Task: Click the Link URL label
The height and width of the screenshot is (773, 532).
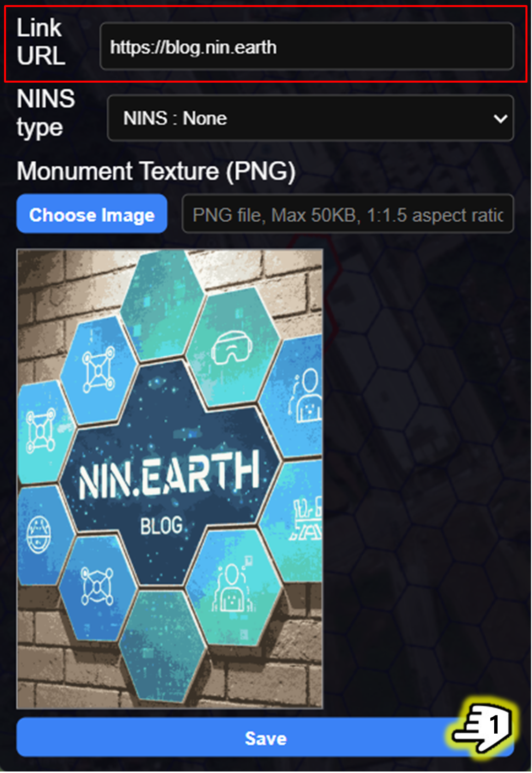Action: tap(41, 42)
